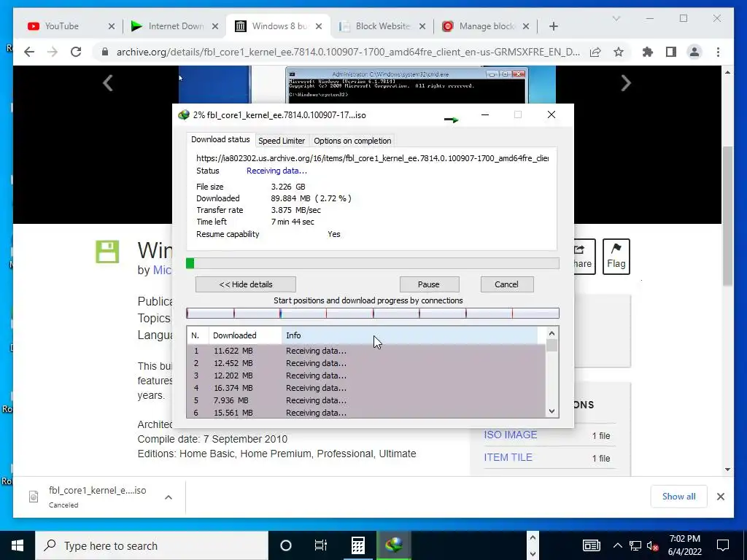
Task: Click Hide details button
Action: (245, 284)
